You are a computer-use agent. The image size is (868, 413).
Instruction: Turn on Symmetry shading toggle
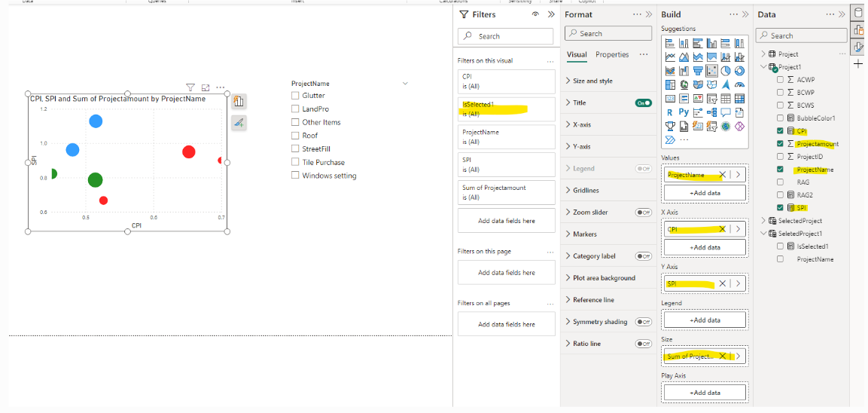click(x=643, y=322)
